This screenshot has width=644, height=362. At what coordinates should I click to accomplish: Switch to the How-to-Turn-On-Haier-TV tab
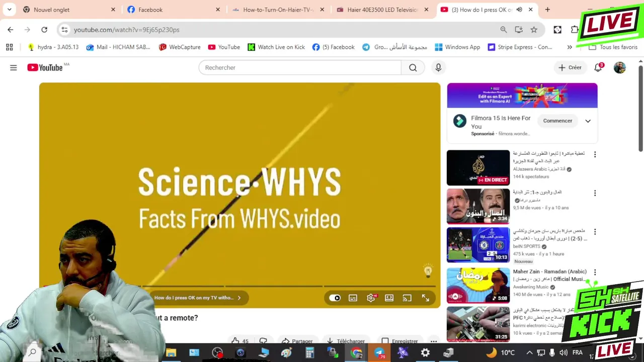tap(278, 10)
